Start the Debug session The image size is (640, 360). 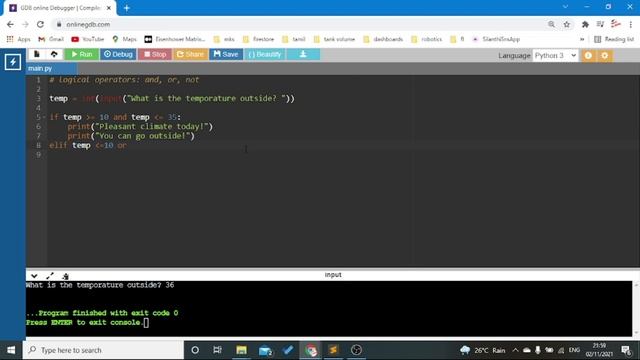pyautogui.click(x=118, y=54)
